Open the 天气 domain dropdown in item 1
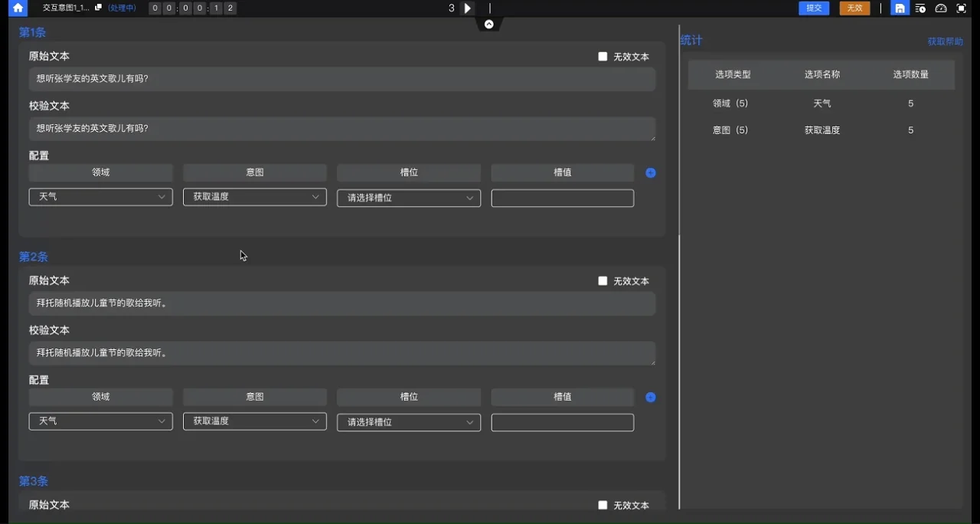This screenshot has height=524, width=980. click(x=101, y=198)
